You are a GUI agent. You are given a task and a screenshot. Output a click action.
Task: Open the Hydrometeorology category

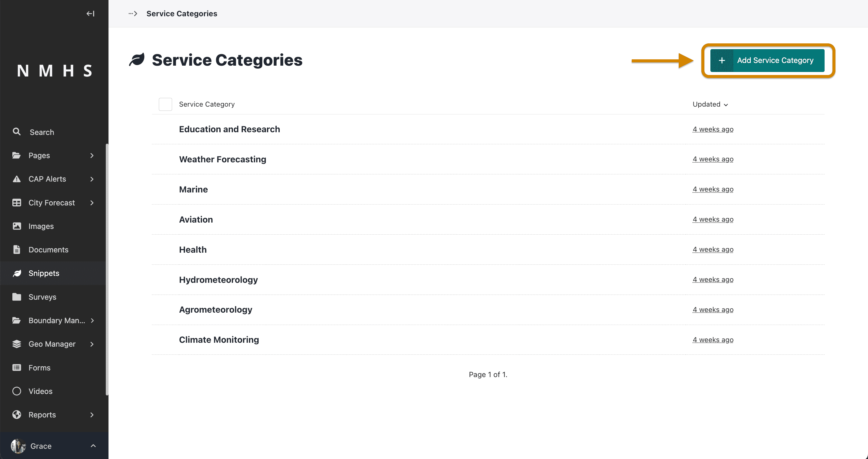point(218,279)
